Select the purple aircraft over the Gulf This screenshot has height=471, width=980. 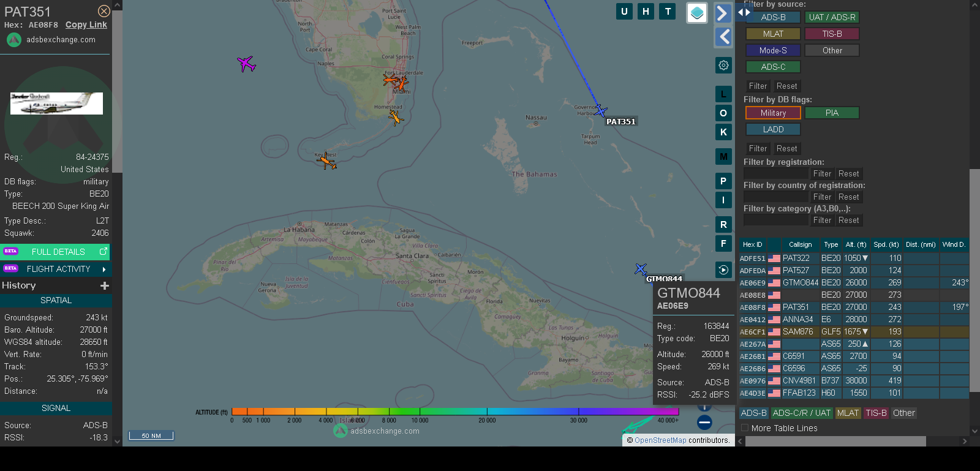246,64
